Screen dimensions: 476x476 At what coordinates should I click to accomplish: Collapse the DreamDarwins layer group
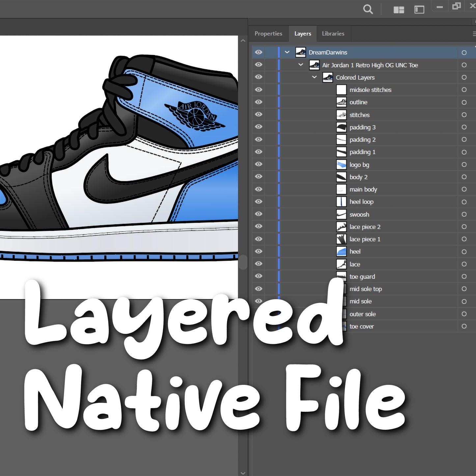click(287, 52)
